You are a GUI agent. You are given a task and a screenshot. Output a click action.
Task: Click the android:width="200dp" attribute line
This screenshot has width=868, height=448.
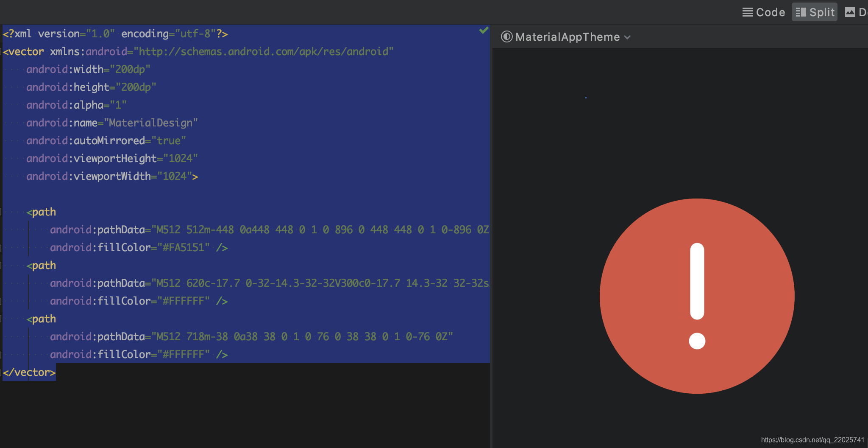tap(89, 69)
